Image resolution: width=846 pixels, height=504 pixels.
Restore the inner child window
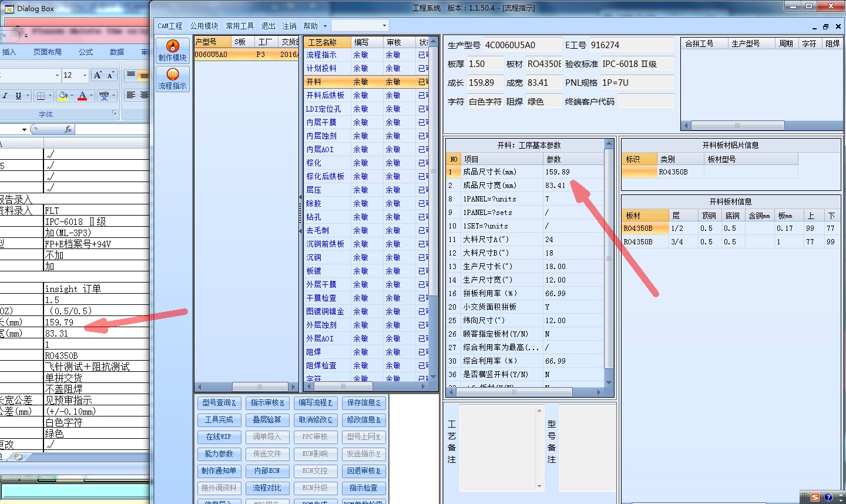pyautogui.click(x=825, y=26)
